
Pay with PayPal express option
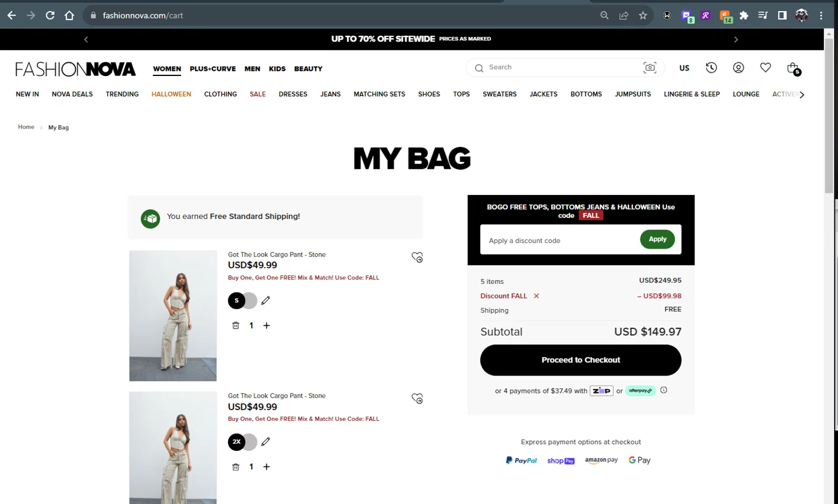coord(521,460)
